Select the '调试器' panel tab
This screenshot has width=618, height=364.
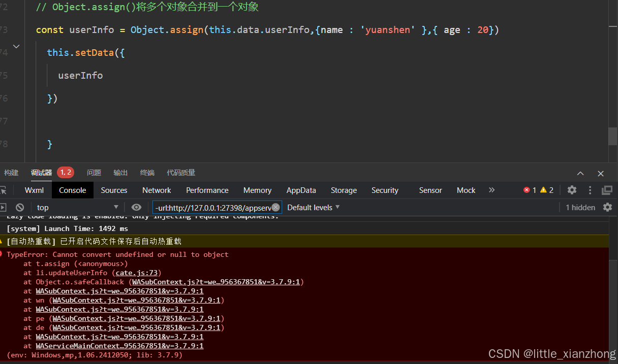point(41,173)
